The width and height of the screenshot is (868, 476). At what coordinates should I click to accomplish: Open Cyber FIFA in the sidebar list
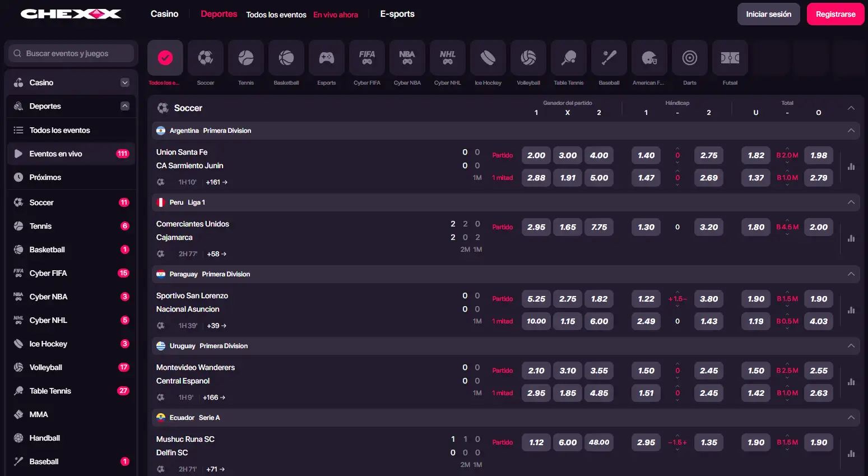pos(71,273)
